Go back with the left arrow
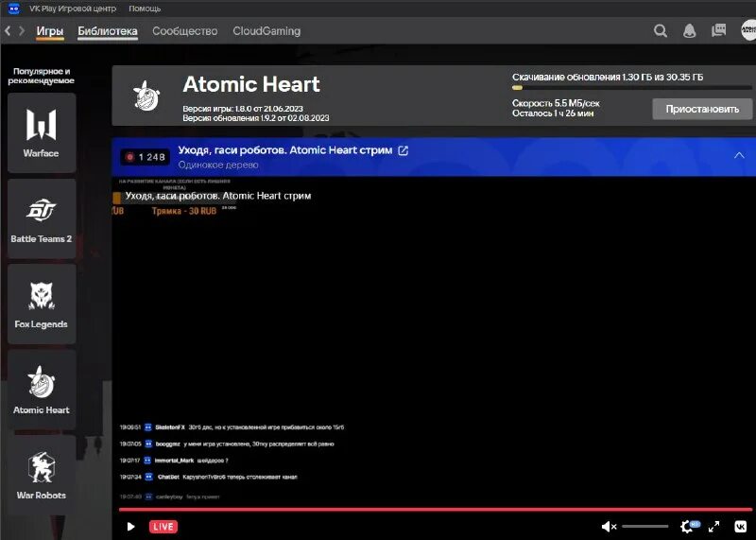This screenshot has height=540, width=756. [8, 31]
